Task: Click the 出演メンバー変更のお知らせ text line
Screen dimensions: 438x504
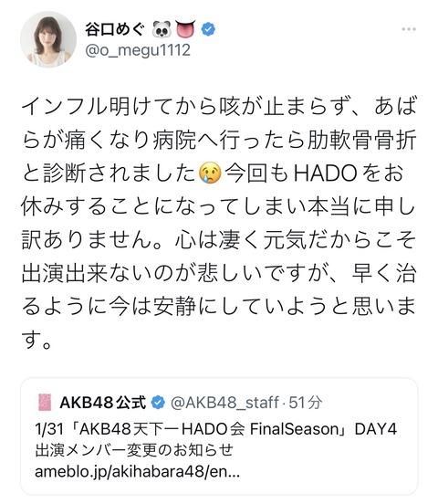Action: coord(134,450)
